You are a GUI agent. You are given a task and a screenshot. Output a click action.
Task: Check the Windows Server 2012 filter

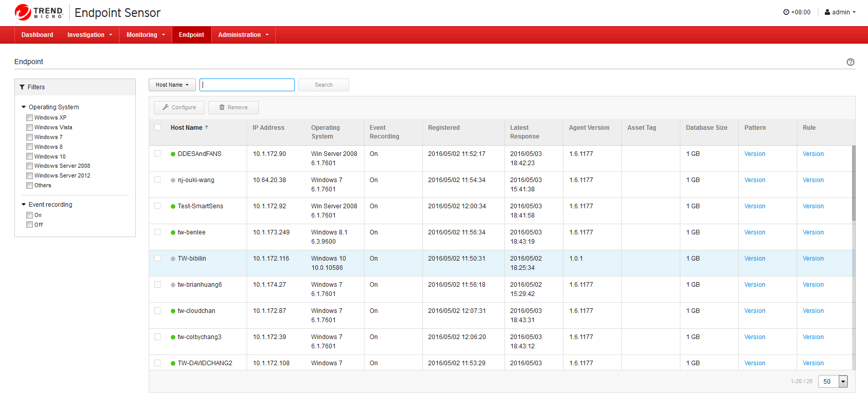point(30,176)
